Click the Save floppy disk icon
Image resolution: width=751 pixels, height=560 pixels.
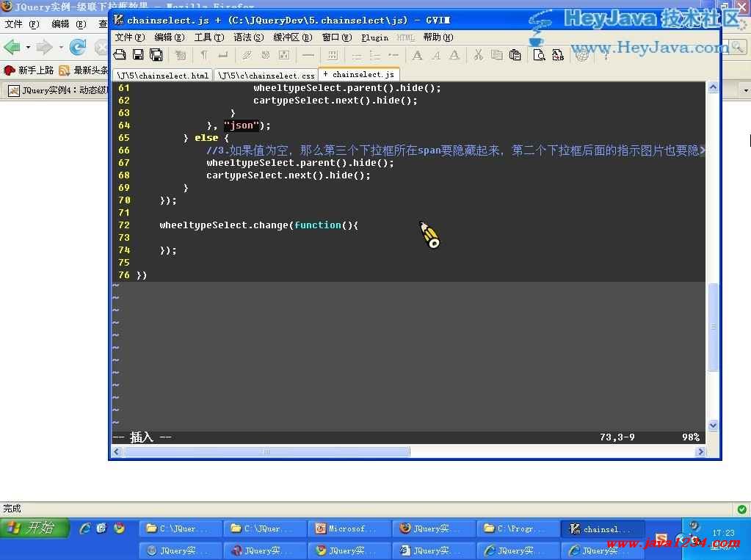[x=138, y=55]
